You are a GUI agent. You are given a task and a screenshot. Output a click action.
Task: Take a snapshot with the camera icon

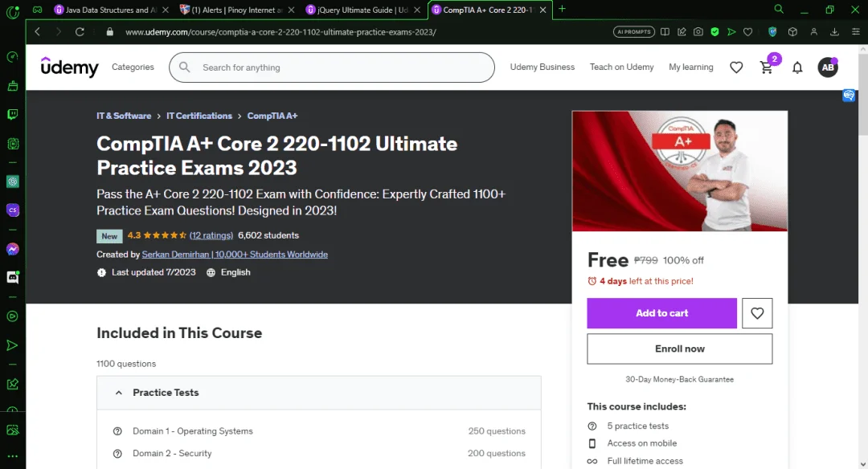tap(698, 32)
